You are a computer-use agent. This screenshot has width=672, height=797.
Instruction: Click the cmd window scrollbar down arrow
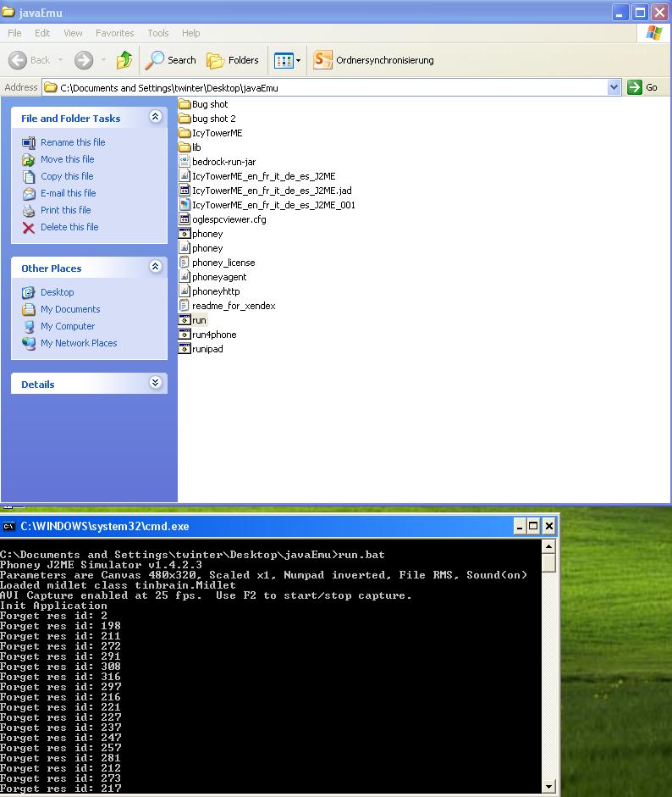[548, 787]
